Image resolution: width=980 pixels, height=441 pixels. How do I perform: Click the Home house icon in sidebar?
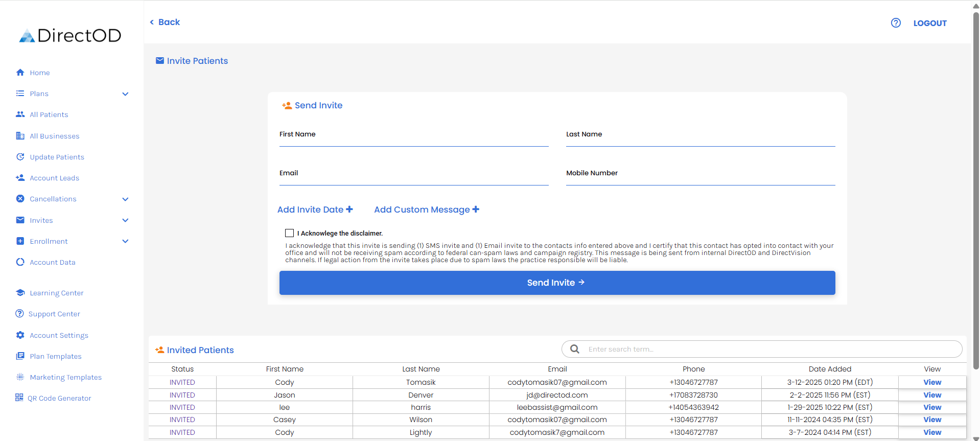[20, 73]
